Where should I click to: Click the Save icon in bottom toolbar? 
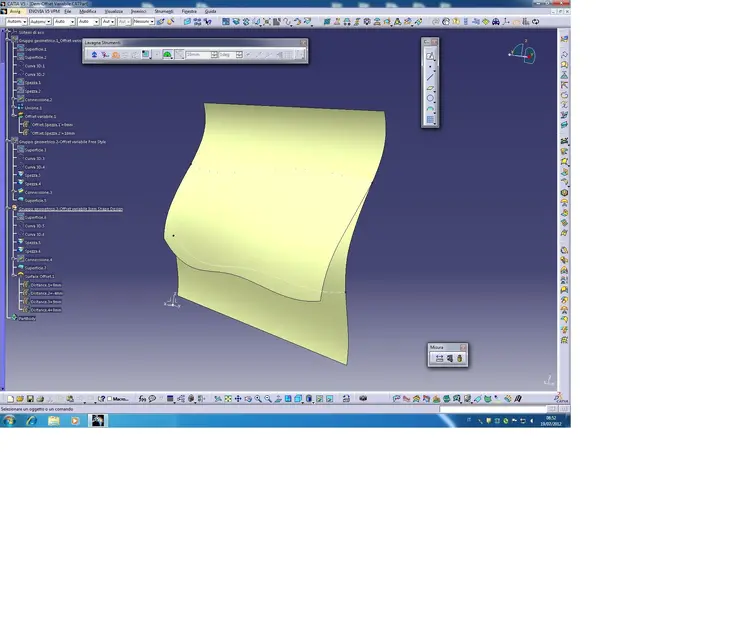(30, 399)
